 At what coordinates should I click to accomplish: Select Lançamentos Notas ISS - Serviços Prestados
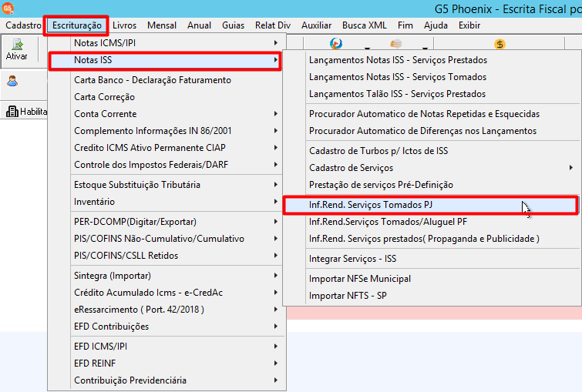432,60
